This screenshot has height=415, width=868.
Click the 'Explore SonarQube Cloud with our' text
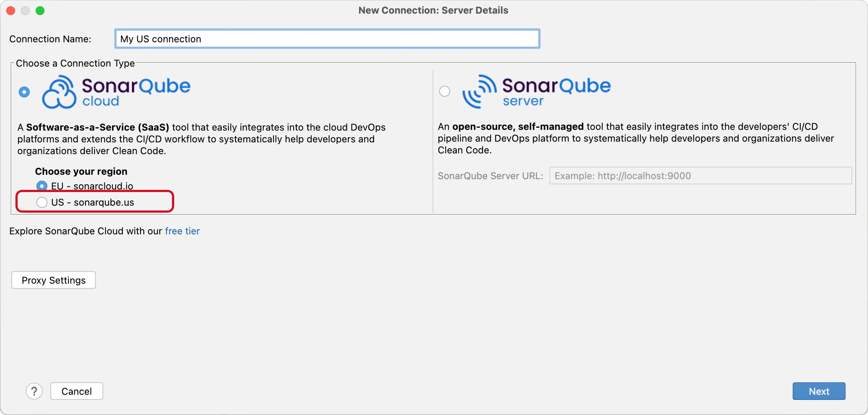tap(86, 231)
